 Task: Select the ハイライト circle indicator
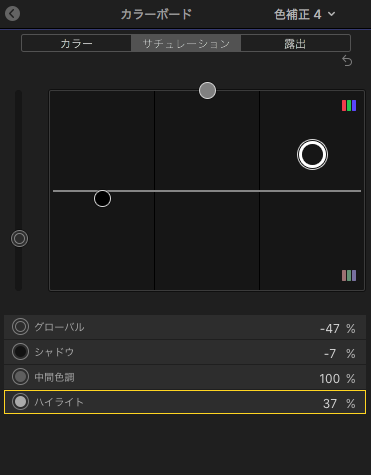[20, 402]
